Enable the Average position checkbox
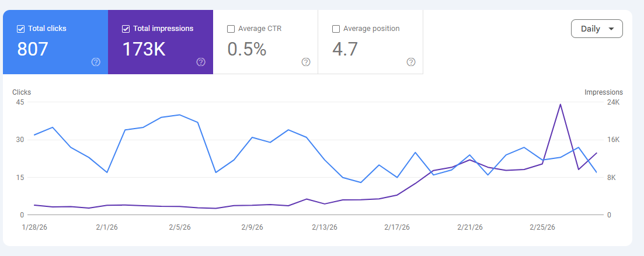The height and width of the screenshot is (256, 644). coord(336,29)
